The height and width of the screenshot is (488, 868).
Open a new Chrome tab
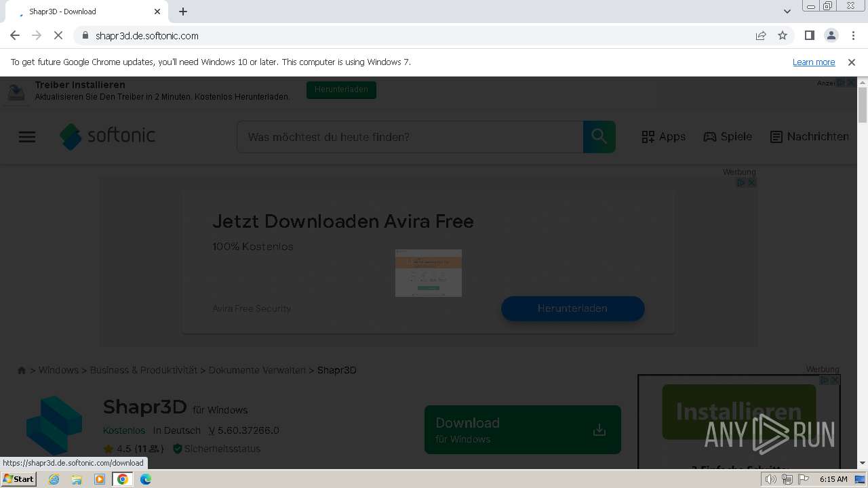point(183,12)
